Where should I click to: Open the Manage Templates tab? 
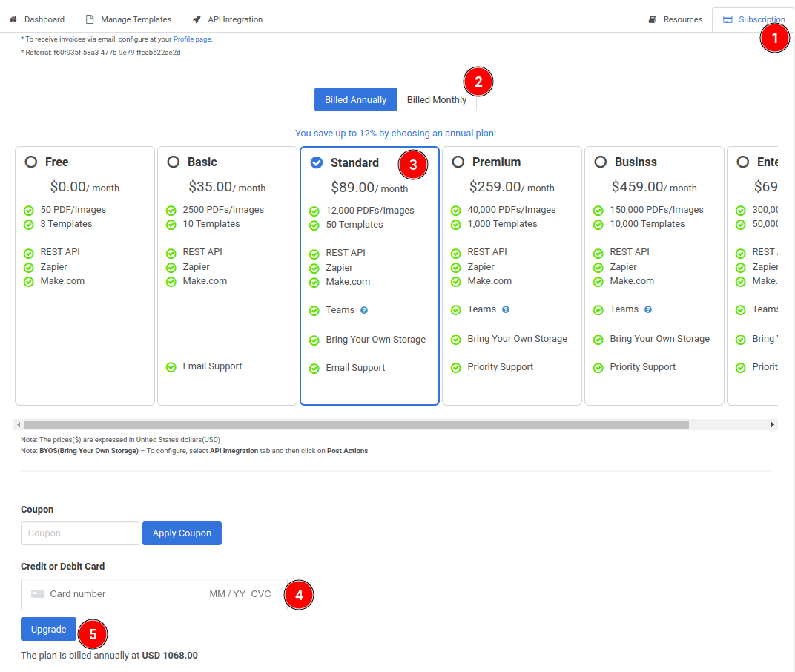click(x=136, y=19)
